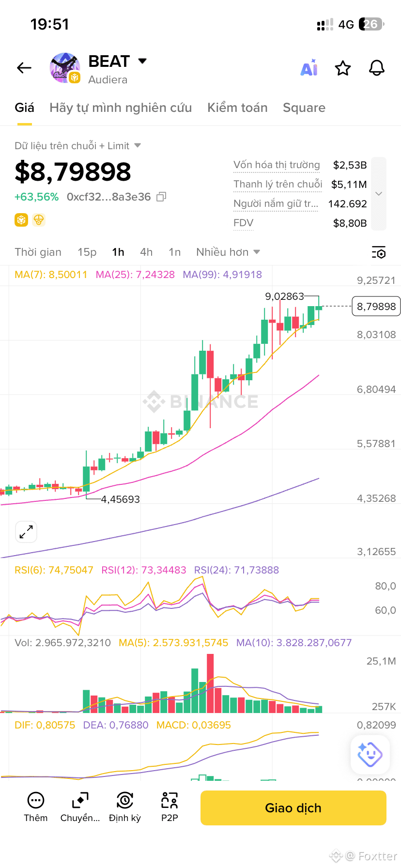Open Chuyển đổi convert option

tap(80, 807)
